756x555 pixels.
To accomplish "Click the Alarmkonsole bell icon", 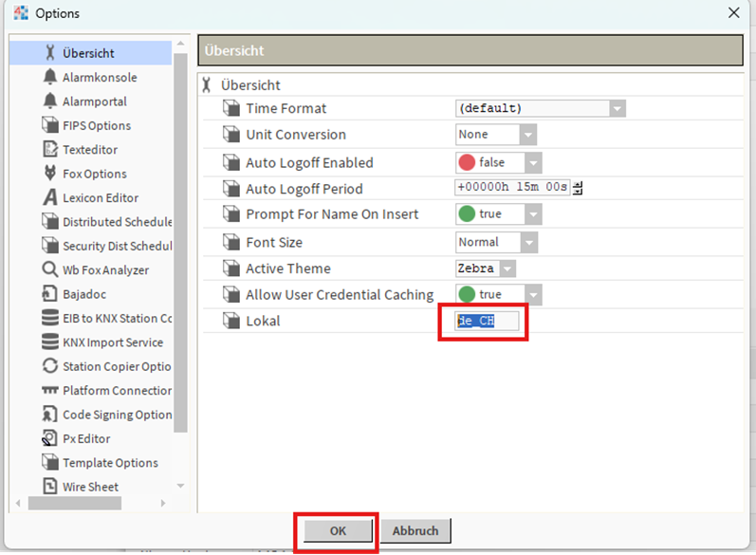I will (x=49, y=77).
